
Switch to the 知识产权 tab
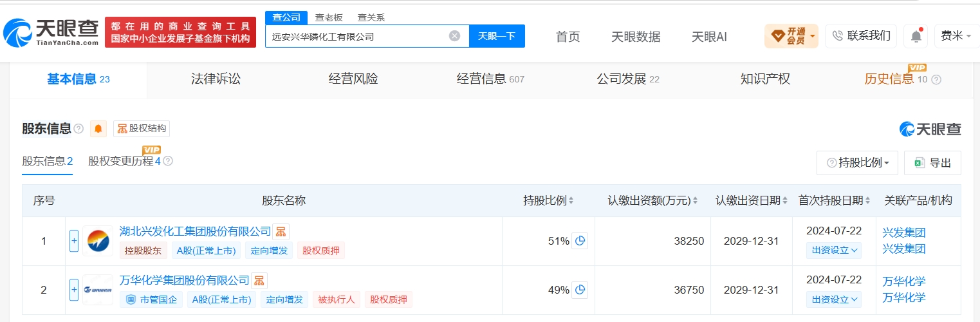765,79
